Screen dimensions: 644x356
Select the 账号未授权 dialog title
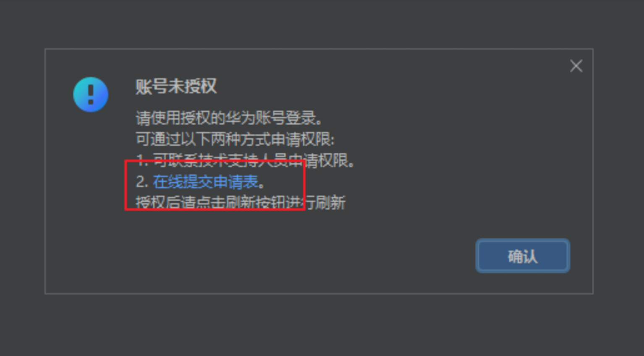pyautogui.click(x=176, y=86)
